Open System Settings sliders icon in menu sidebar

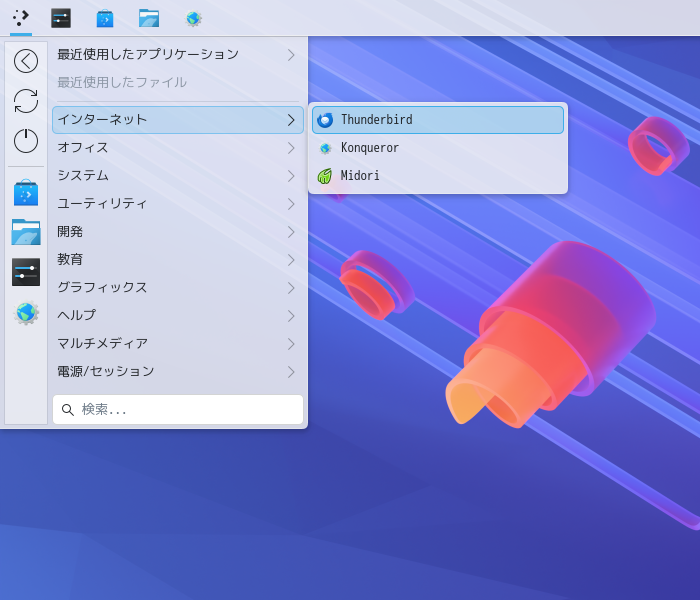(26, 272)
